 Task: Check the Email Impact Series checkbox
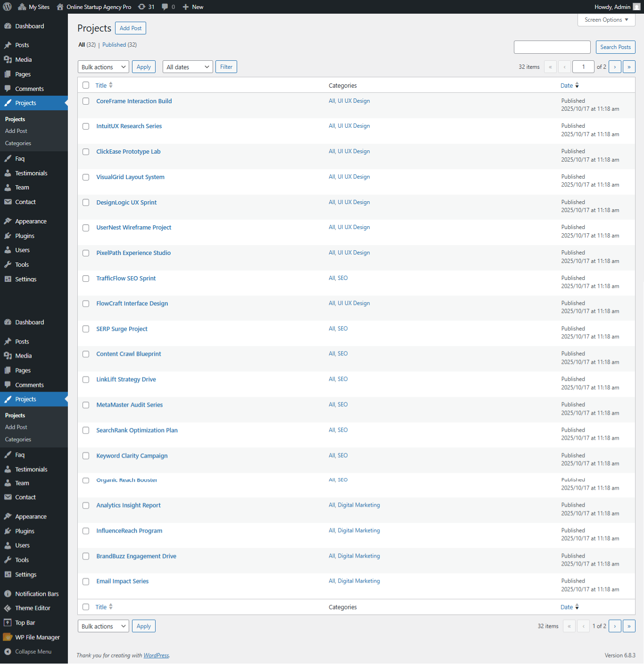[x=86, y=582]
